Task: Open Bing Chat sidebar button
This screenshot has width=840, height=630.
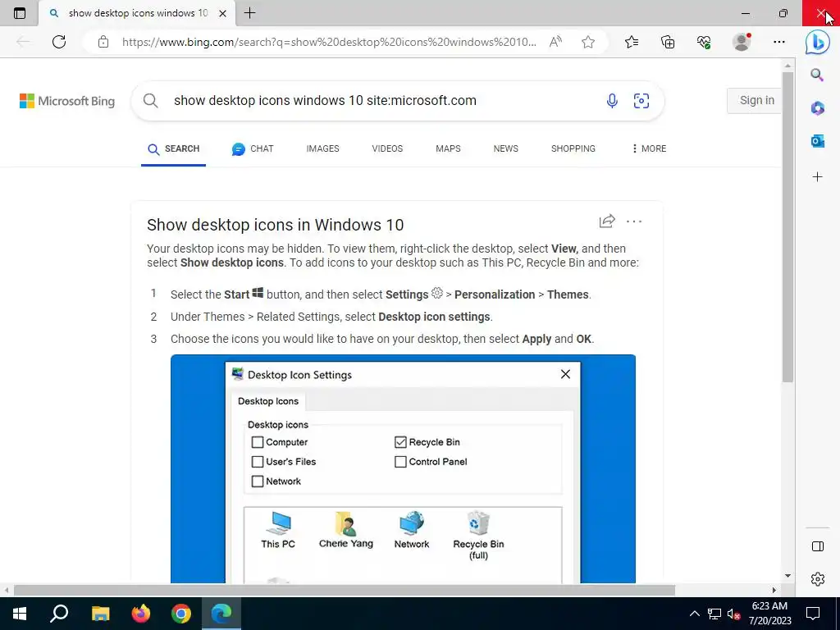Action: pyautogui.click(x=818, y=42)
